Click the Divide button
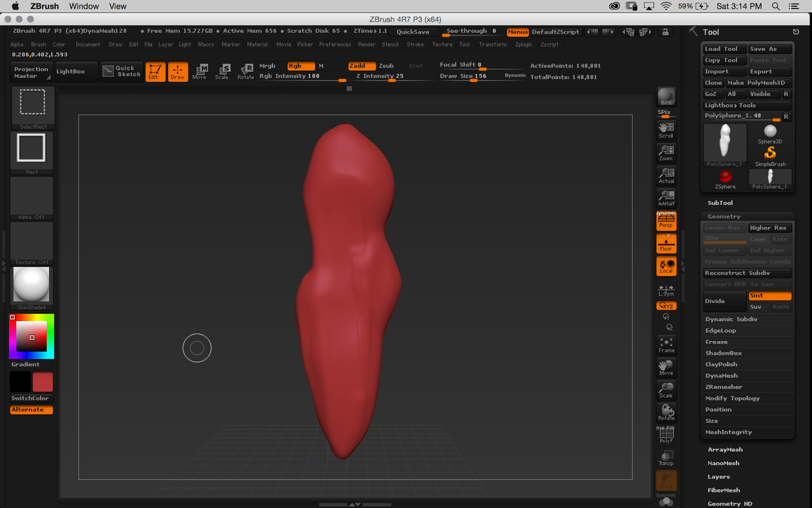812x508 pixels. (x=725, y=301)
